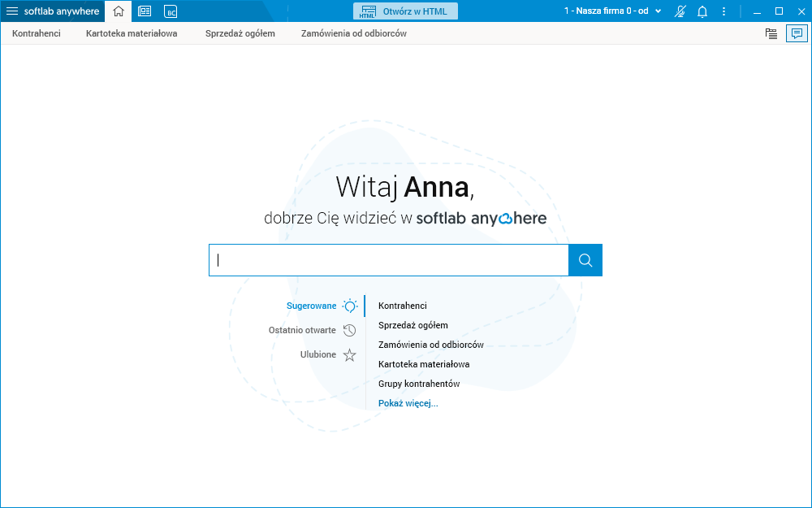
Task: Go to the home tab icon
Action: point(118,11)
